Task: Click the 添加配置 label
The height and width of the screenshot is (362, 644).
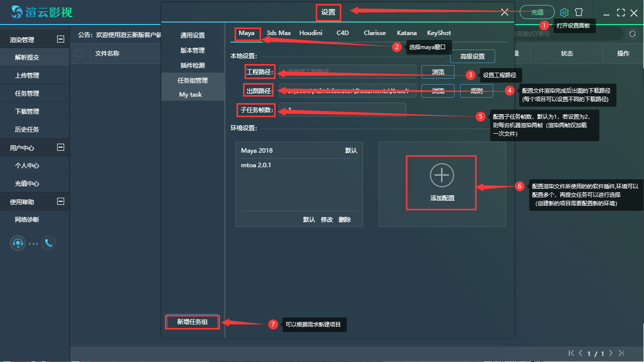Action: tap(443, 198)
